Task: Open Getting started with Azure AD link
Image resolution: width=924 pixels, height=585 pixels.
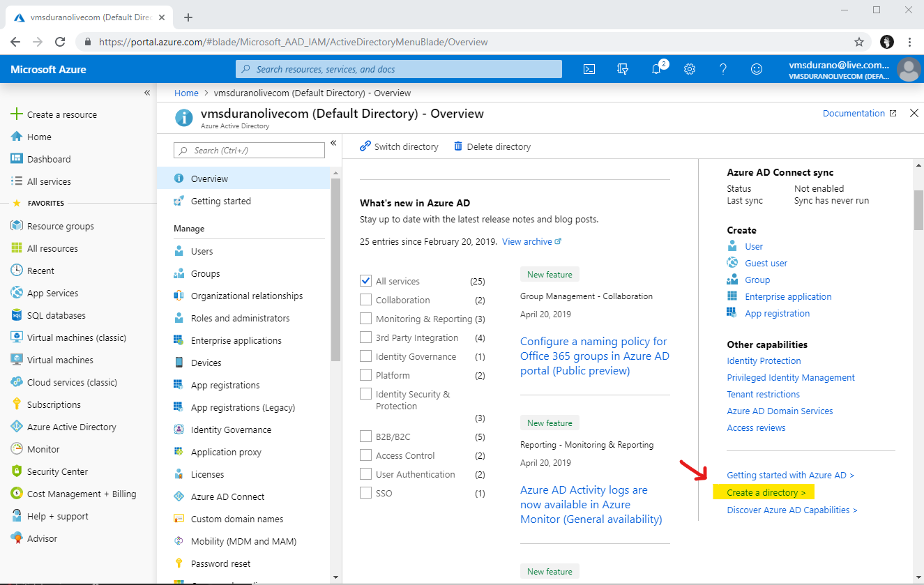Action: coord(790,475)
